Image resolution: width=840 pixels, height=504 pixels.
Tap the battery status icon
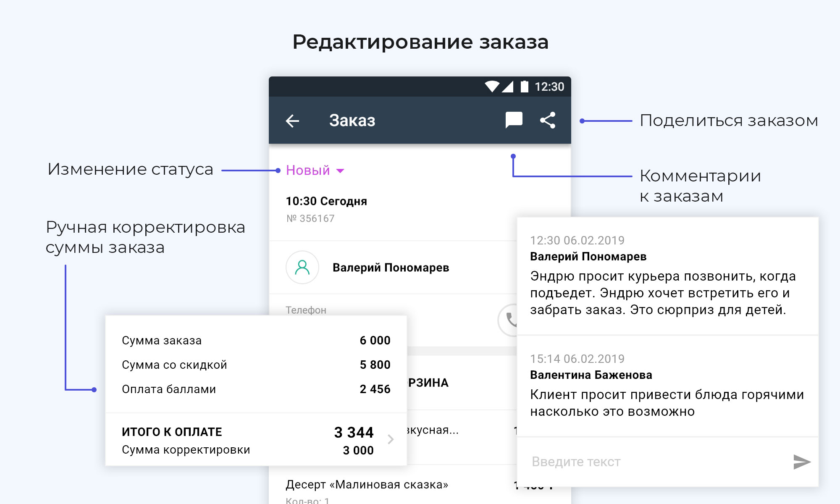[x=524, y=87]
